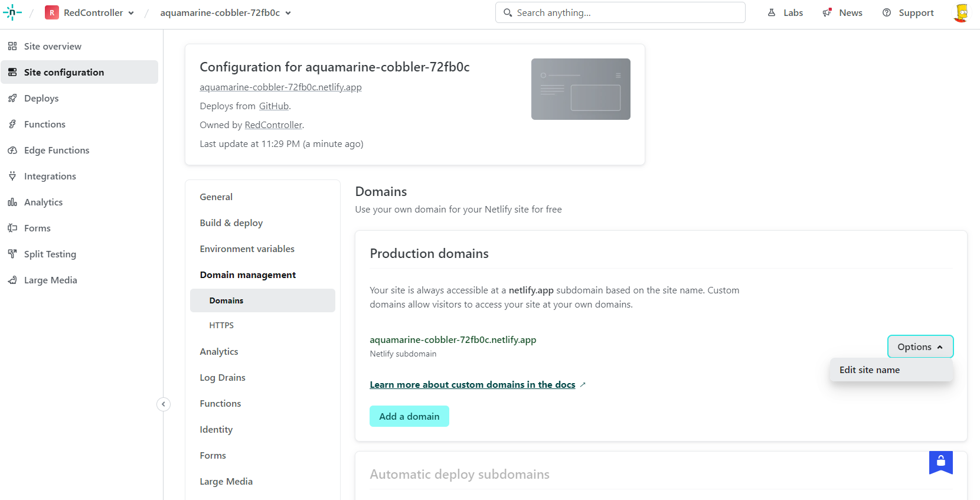Screen dimensions: 980x500
Task: Collapse the Options dropdown button
Action: [x=920, y=347]
